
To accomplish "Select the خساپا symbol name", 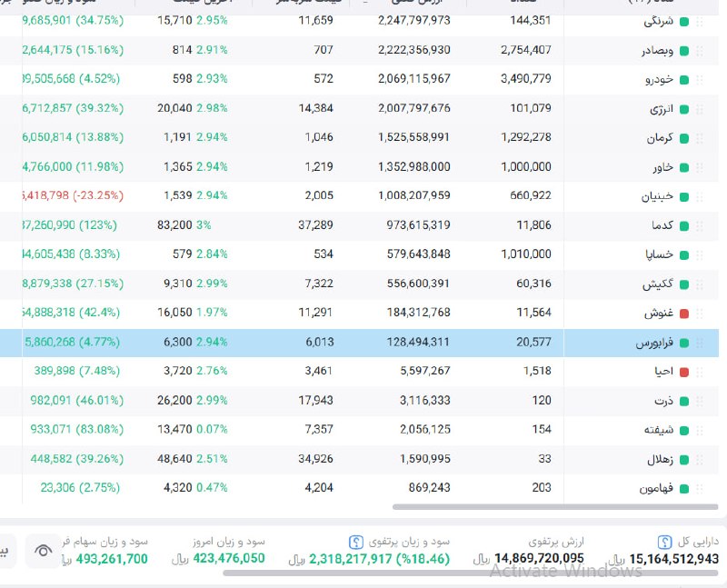I will point(660,254).
